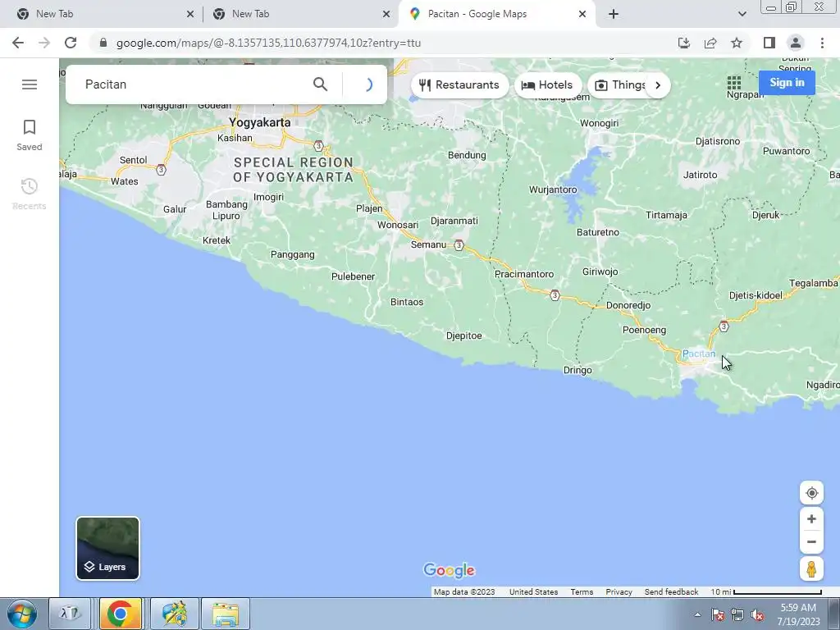This screenshot has width=840, height=630.
Task: Open the tab search dropdown
Action: [x=742, y=14]
